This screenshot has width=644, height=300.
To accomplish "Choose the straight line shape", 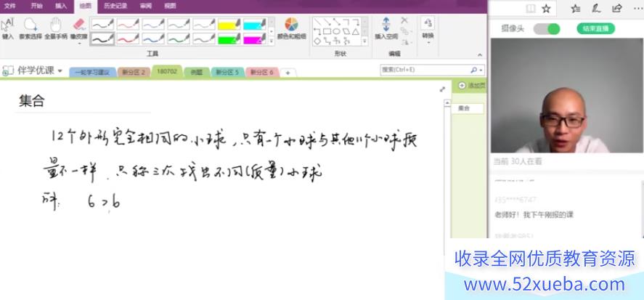I will [x=317, y=22].
